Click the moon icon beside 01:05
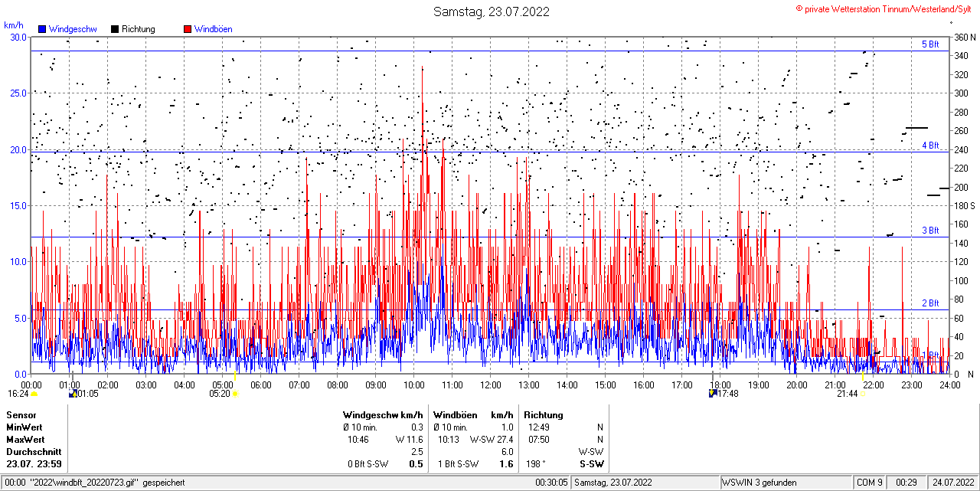Screen dimensions: 980x491 pos(73,393)
